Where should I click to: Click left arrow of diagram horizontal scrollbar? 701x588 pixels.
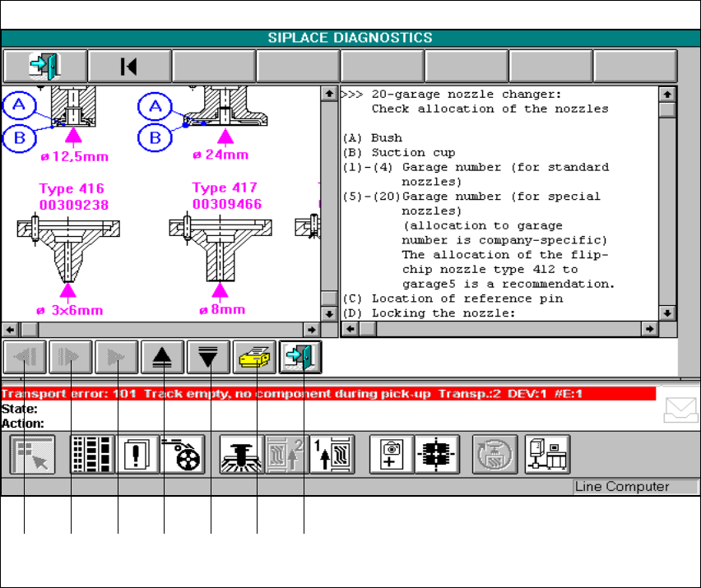(10, 330)
